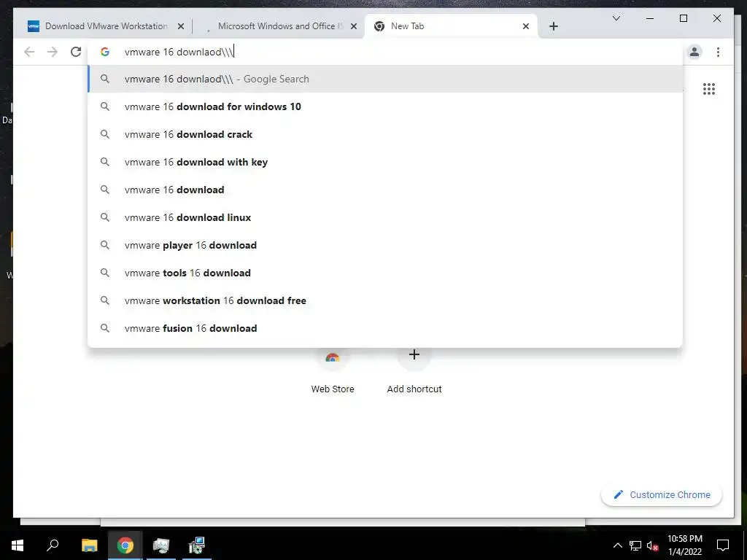Open the Chrome three-dot menu
This screenshot has height=560, width=747.
click(718, 52)
